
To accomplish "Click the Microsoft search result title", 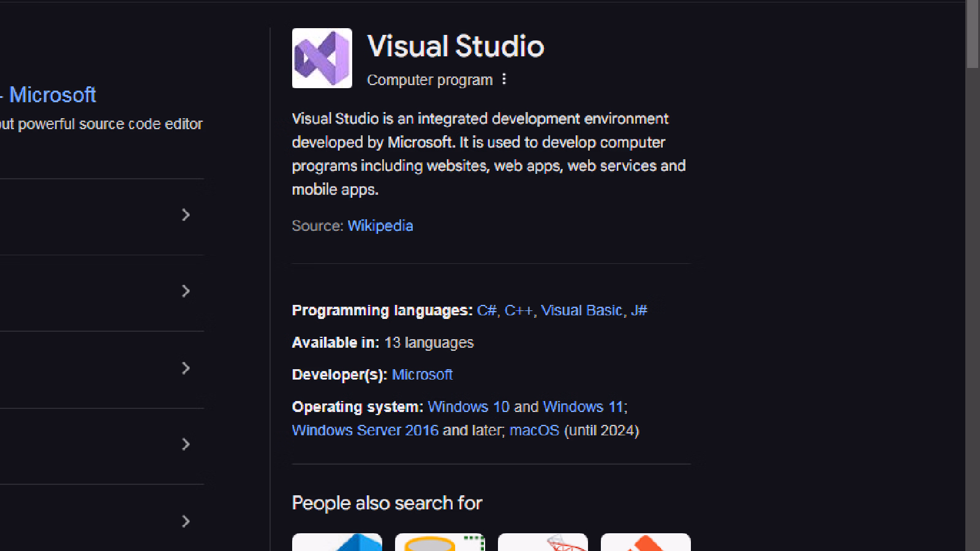I will coord(52,95).
